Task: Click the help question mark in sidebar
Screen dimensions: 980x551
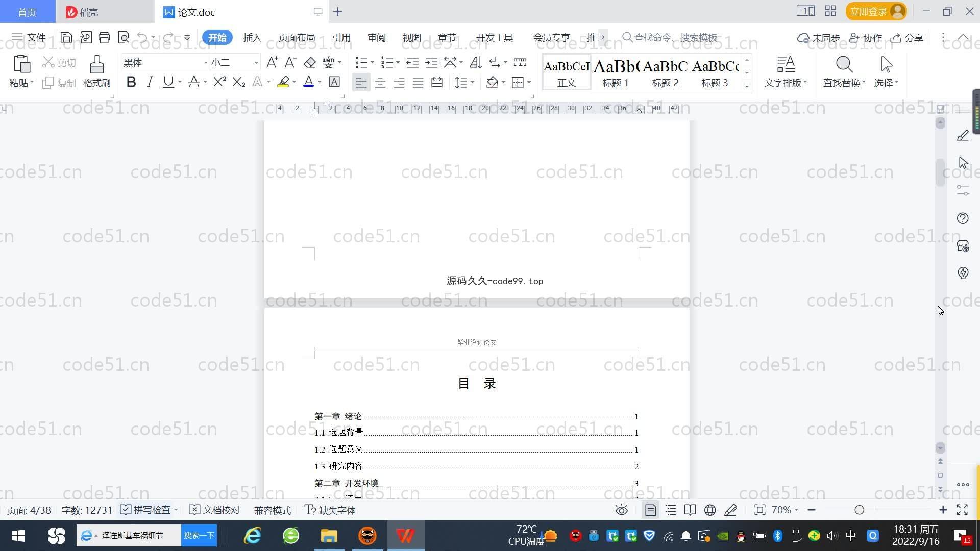Action: tap(963, 218)
